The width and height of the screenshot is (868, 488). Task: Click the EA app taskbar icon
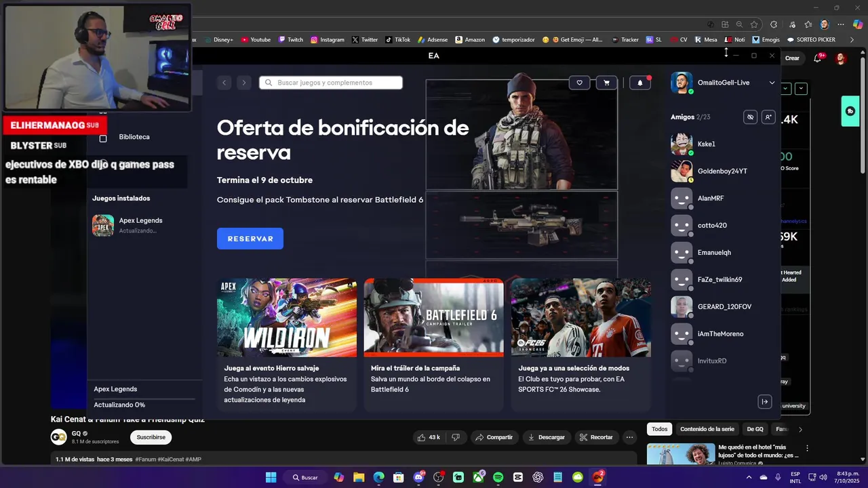click(x=598, y=477)
